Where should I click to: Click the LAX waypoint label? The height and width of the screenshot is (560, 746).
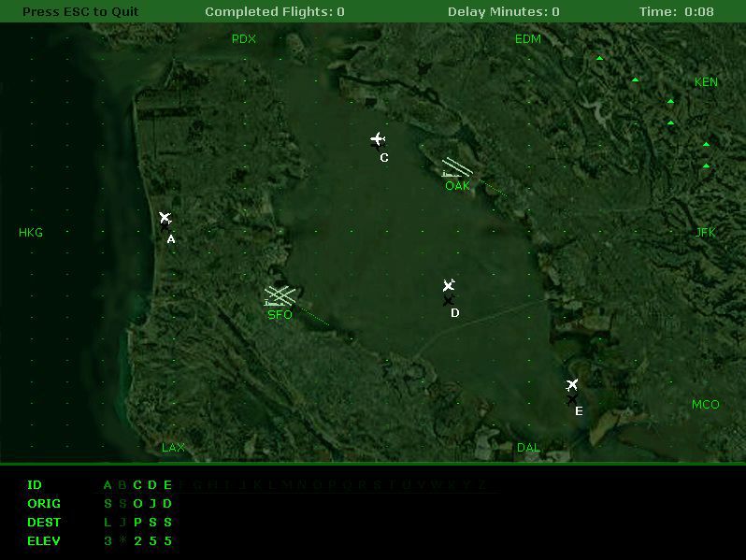coord(173,448)
